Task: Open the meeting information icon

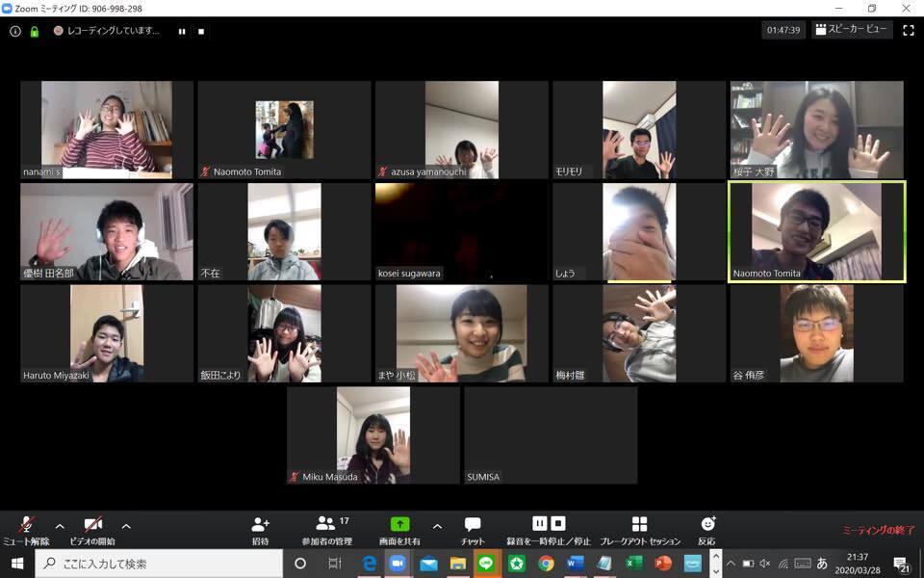Action: 15,31
